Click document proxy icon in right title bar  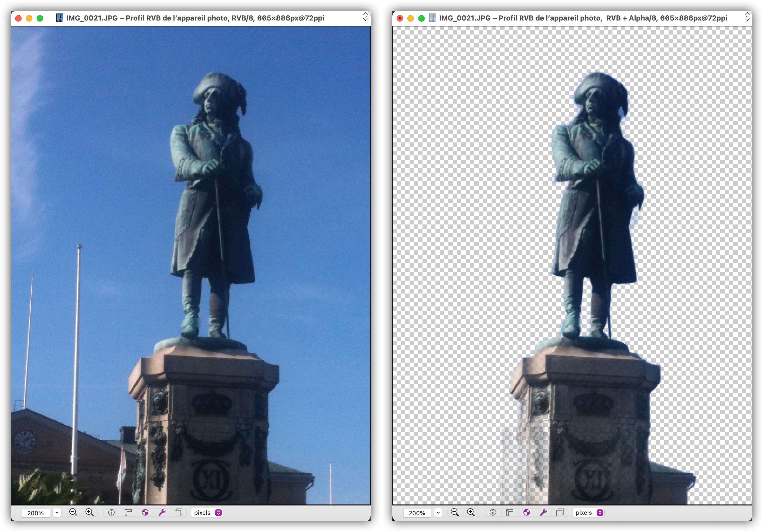click(x=432, y=18)
